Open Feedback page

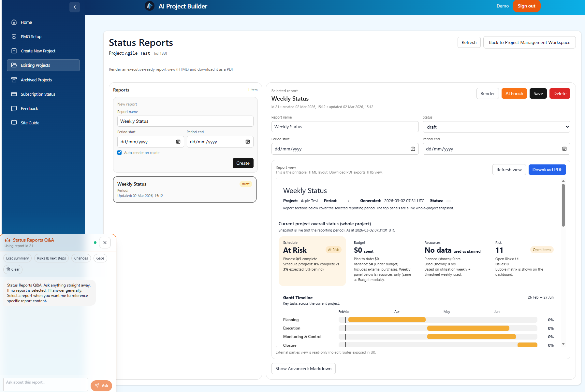point(43,108)
